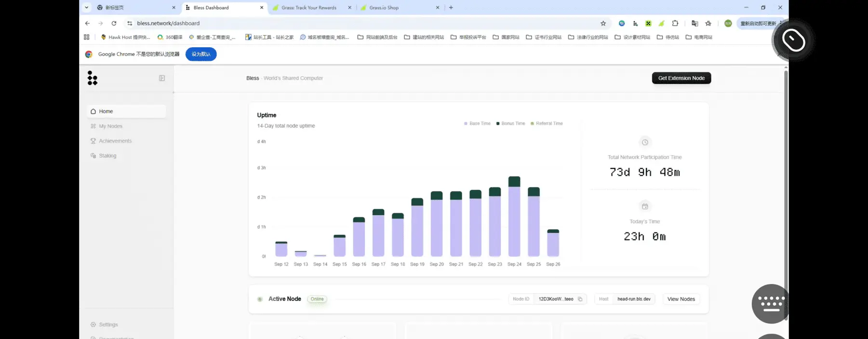Switch to the first new-tab page tab

pos(136,8)
